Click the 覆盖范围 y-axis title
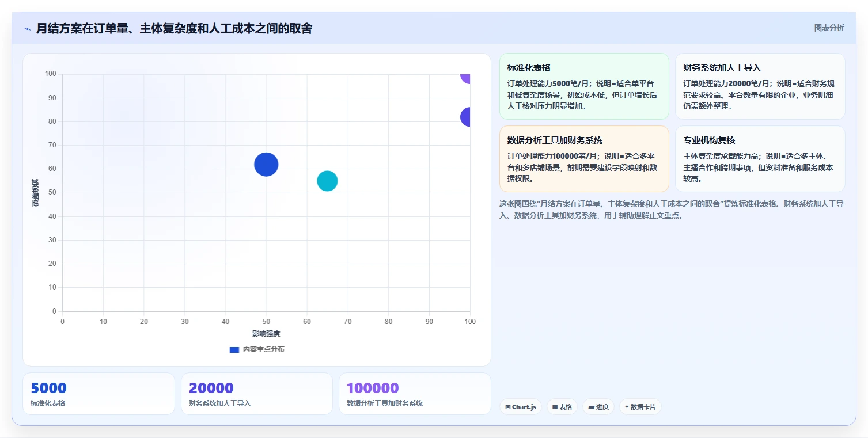This screenshot has width=868, height=438. tap(36, 193)
